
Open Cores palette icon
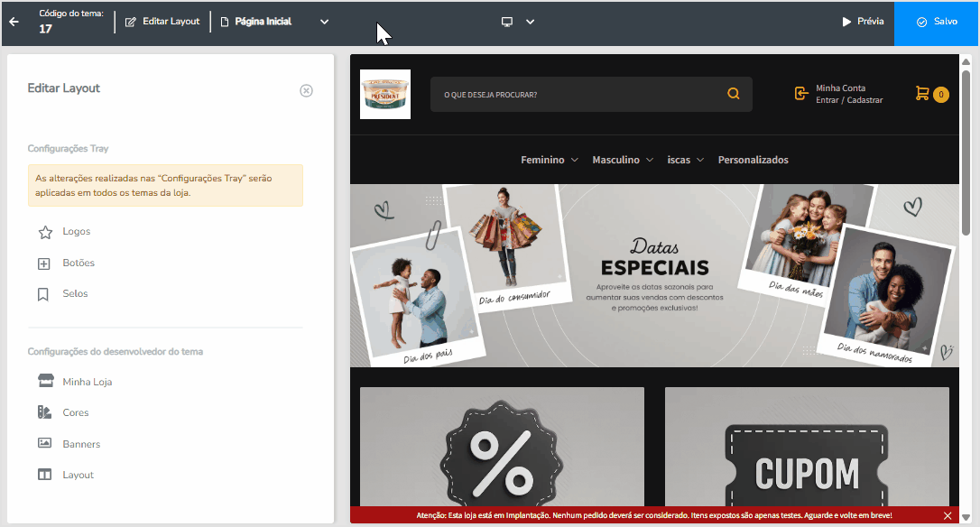[44, 412]
